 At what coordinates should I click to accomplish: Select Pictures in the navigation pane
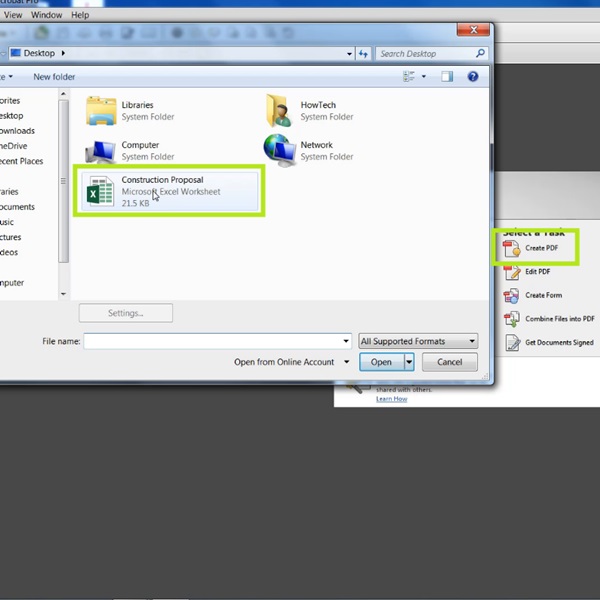pyautogui.click(x=10, y=237)
